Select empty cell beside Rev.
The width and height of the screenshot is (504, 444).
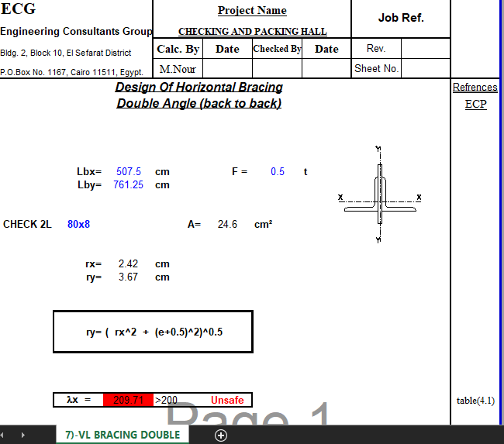click(x=426, y=49)
